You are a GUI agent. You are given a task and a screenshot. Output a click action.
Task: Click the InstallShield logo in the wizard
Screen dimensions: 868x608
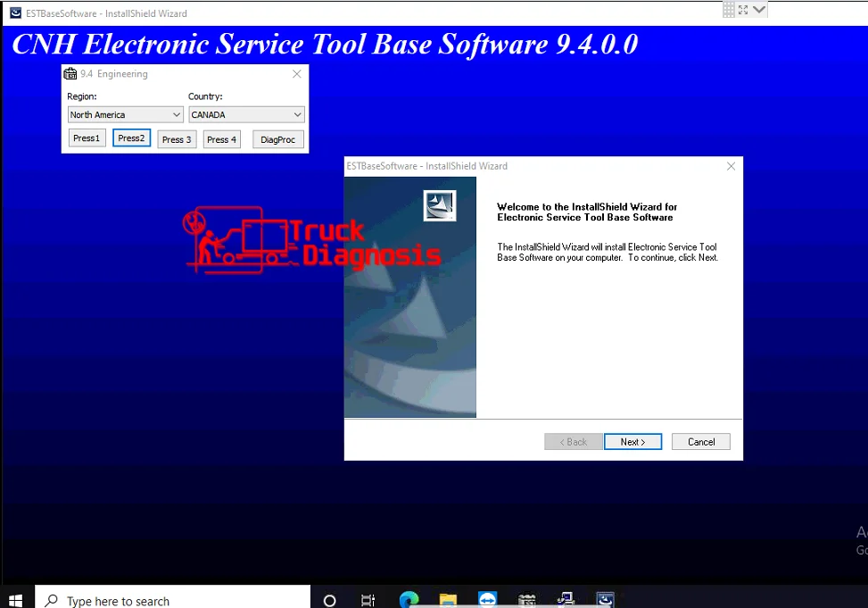pos(440,205)
